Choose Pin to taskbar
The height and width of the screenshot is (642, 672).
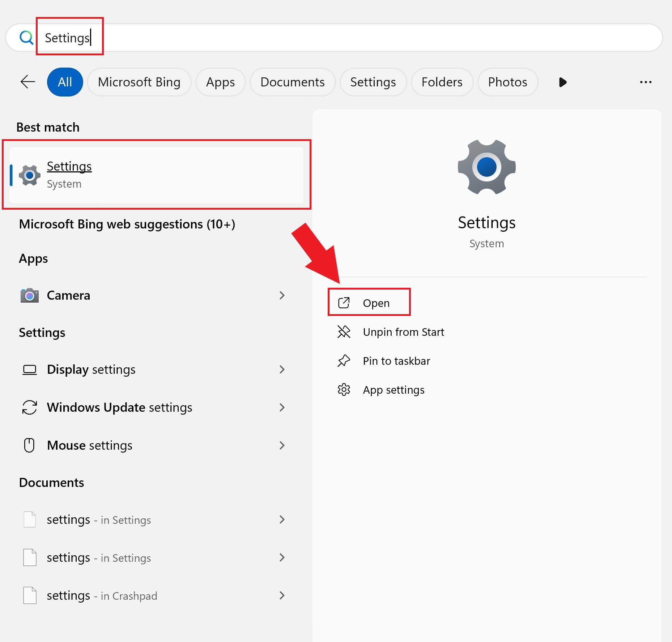click(x=396, y=361)
